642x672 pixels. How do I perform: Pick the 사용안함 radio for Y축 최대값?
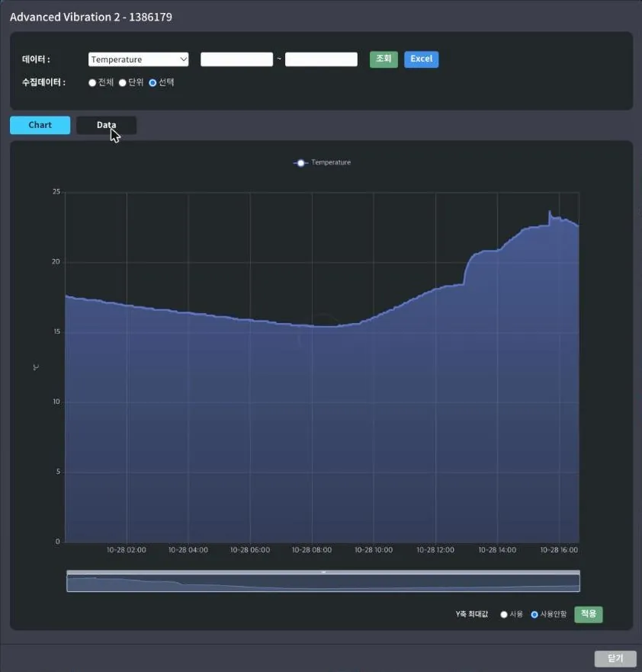coord(534,615)
